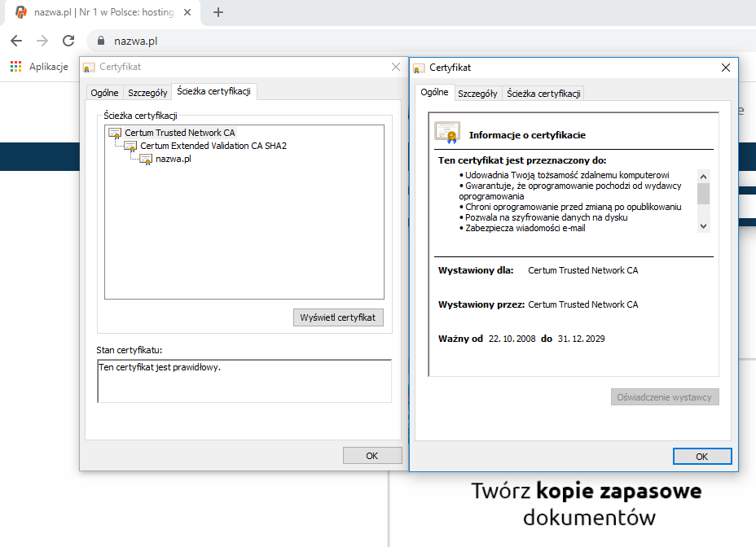756x547 pixels.
Task: Click the Wystawiony przez value Certum Trusted Network CA
Action: pyautogui.click(x=583, y=304)
